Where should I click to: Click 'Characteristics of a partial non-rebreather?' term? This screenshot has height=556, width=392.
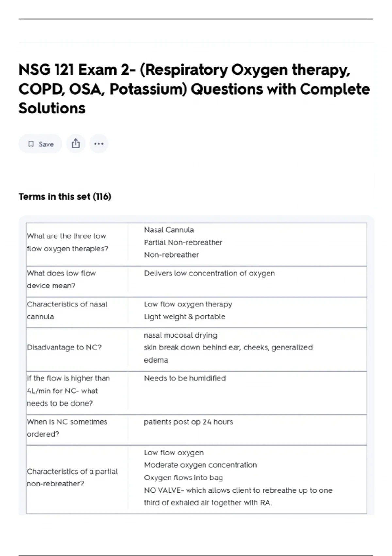72,478
